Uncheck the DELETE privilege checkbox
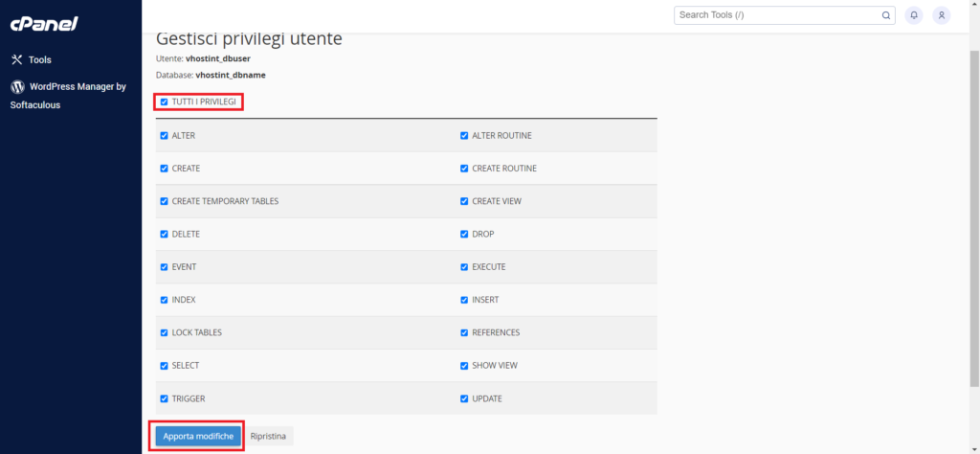This screenshot has height=454, width=980. 165,234
